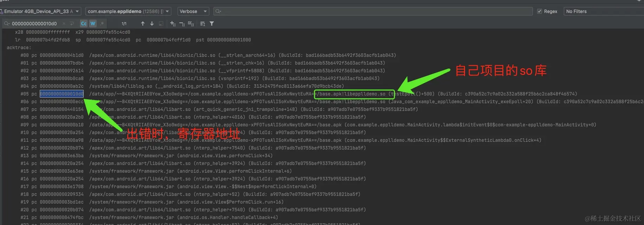
Task: Click frame #15 View.performClickInternal+6 line
Action: tap(156, 171)
